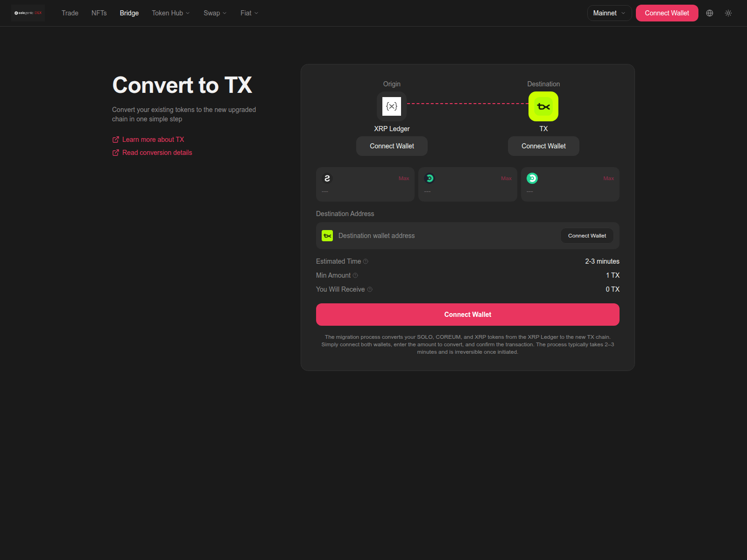
Task: Click the You Will Receive info icon
Action: (x=370, y=289)
